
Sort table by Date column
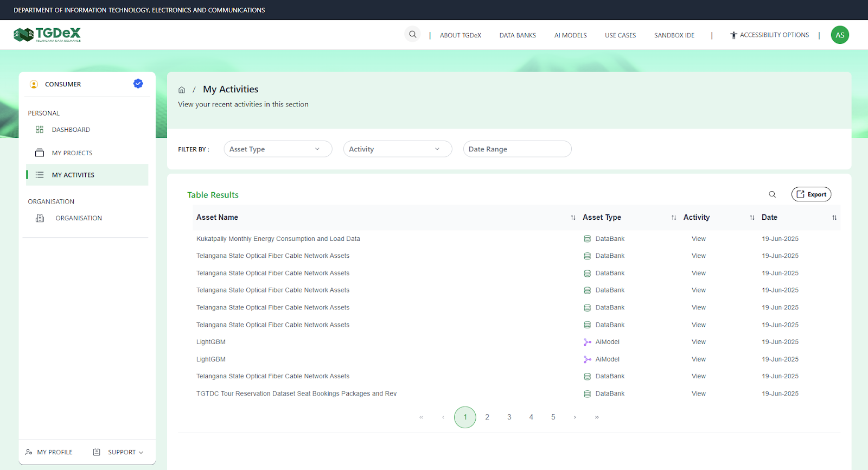tap(834, 218)
